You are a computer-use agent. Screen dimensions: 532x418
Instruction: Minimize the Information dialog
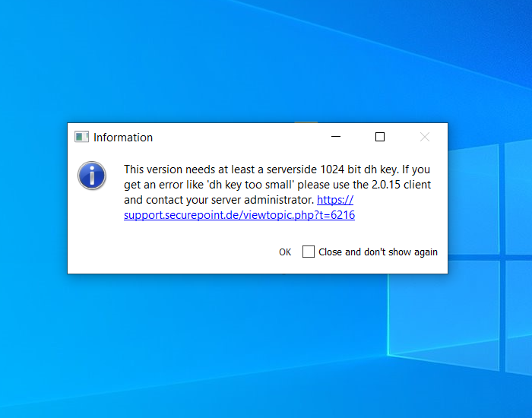tap(336, 137)
